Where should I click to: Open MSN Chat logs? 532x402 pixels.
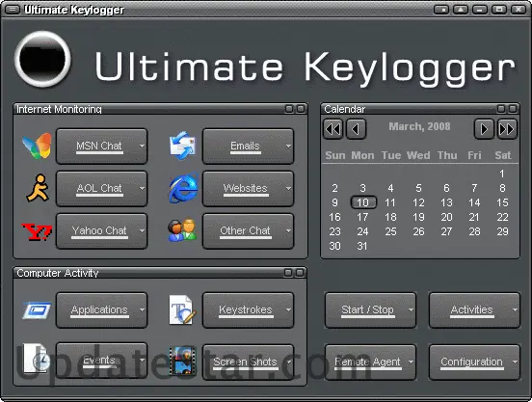point(102,147)
